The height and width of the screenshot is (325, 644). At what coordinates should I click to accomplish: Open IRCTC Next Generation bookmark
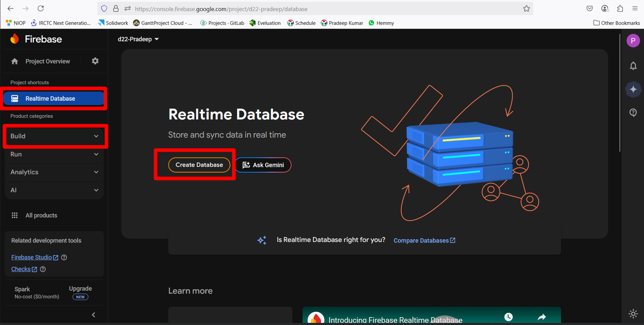click(x=61, y=23)
